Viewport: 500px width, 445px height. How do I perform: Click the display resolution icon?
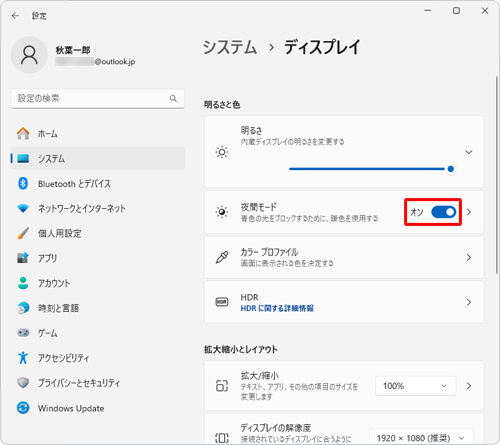[222, 438]
